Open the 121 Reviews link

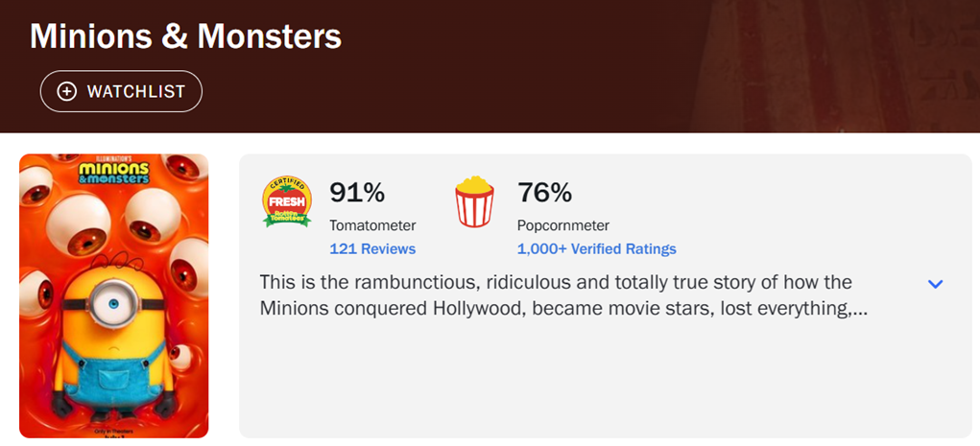point(372,248)
